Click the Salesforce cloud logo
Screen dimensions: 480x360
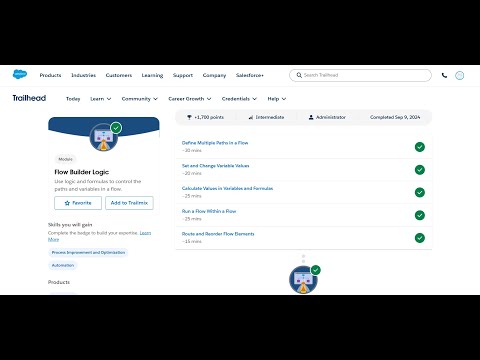click(20, 74)
